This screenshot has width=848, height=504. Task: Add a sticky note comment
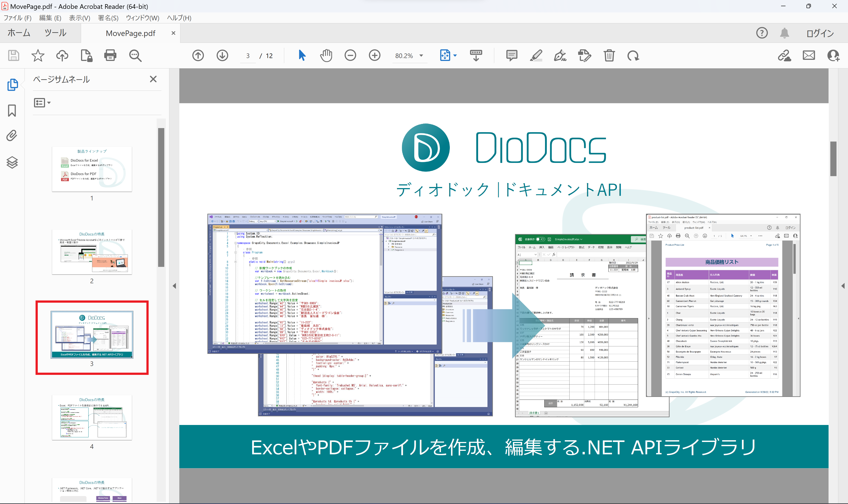[x=512, y=55]
